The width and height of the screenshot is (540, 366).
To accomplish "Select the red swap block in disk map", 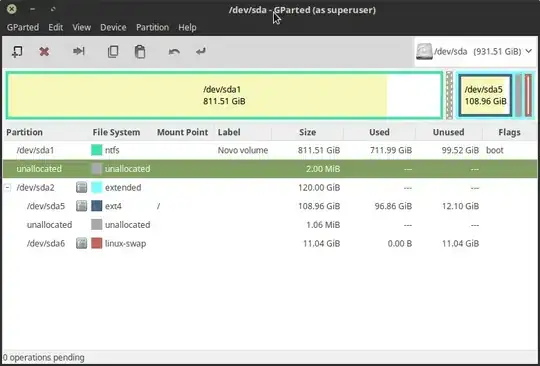I will pos(528,95).
